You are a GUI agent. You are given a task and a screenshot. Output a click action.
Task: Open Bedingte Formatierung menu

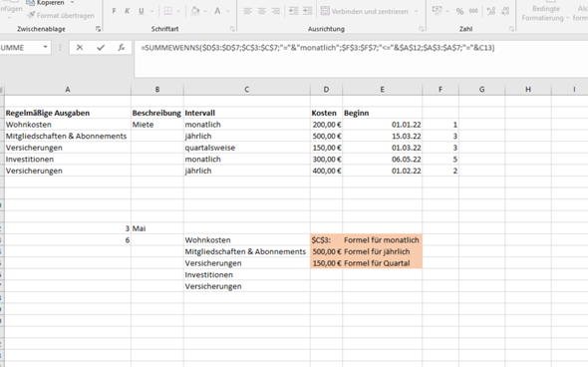545,13
